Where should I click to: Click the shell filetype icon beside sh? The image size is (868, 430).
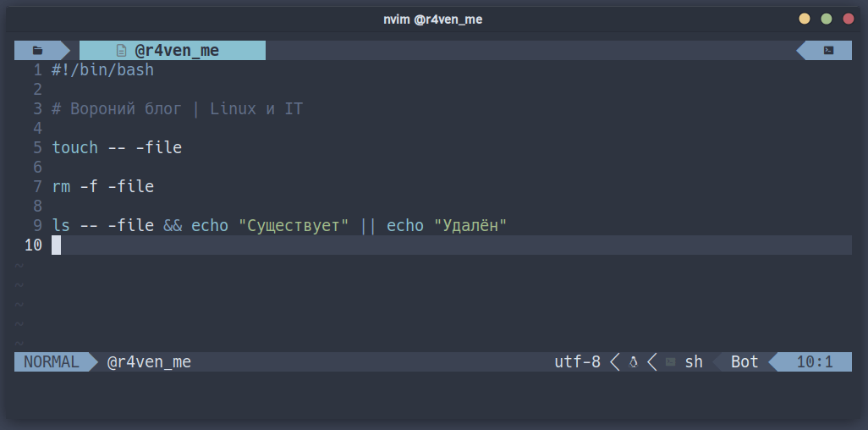[670, 362]
